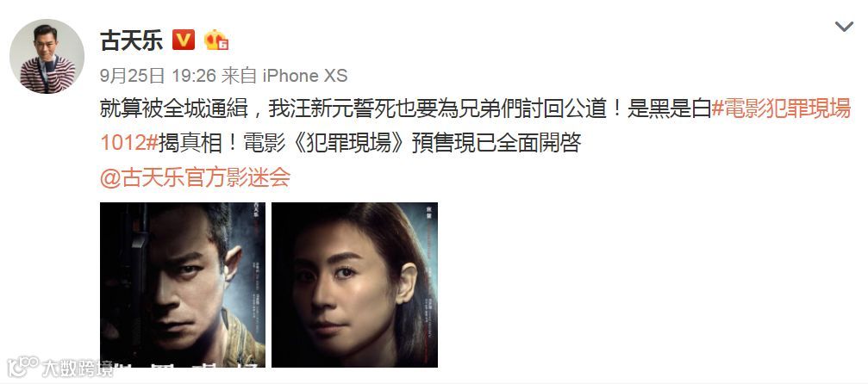Viewport: 868px width, 384px height.
Task: Click the 大数跨境 watermark text
Action: (x=78, y=369)
